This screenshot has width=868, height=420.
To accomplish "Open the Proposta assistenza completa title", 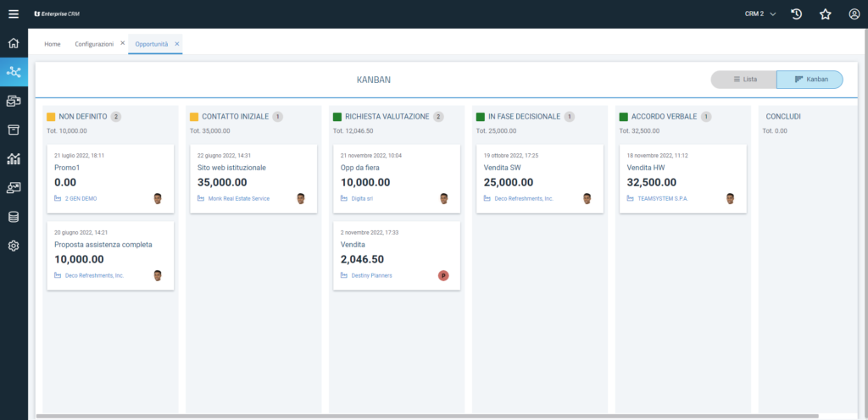I will pos(103,244).
